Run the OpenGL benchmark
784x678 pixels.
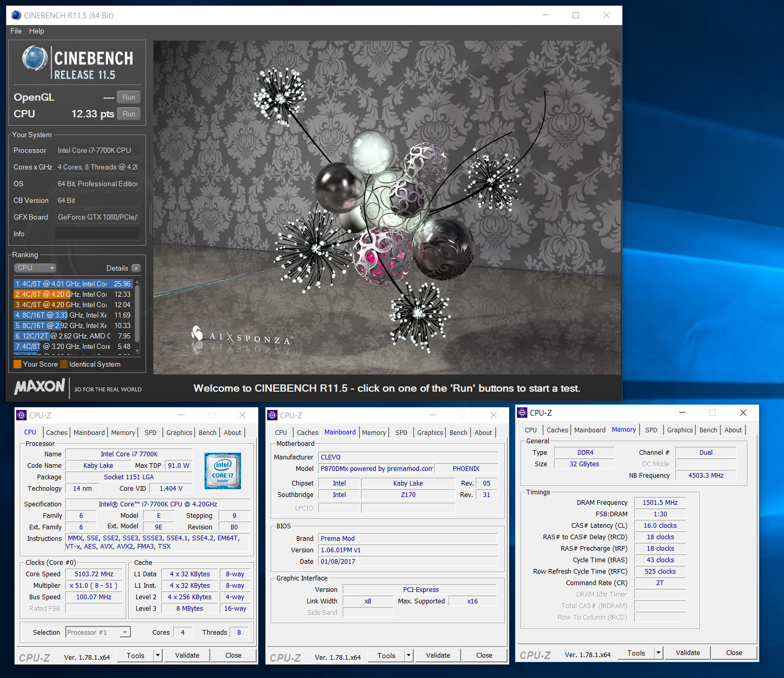pyautogui.click(x=129, y=97)
